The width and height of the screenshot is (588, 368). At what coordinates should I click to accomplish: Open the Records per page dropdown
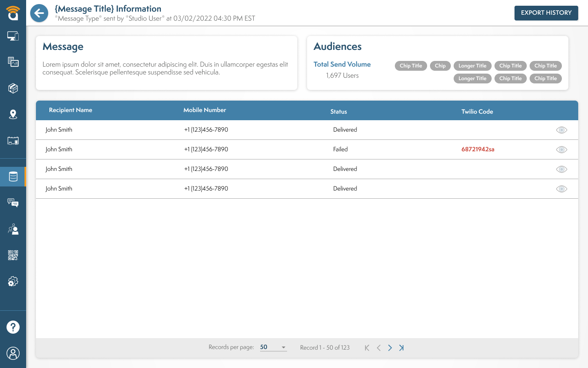(273, 347)
